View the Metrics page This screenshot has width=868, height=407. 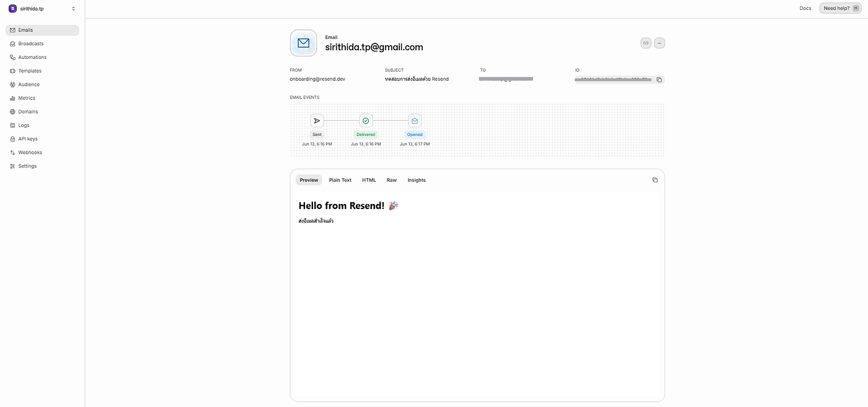pyautogui.click(x=27, y=98)
